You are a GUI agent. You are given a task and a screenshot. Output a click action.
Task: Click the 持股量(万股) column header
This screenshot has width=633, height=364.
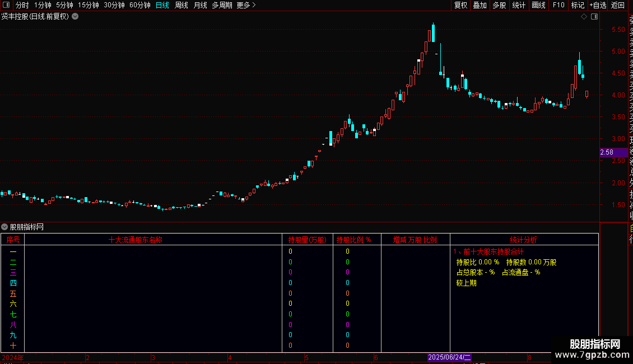[307, 240]
